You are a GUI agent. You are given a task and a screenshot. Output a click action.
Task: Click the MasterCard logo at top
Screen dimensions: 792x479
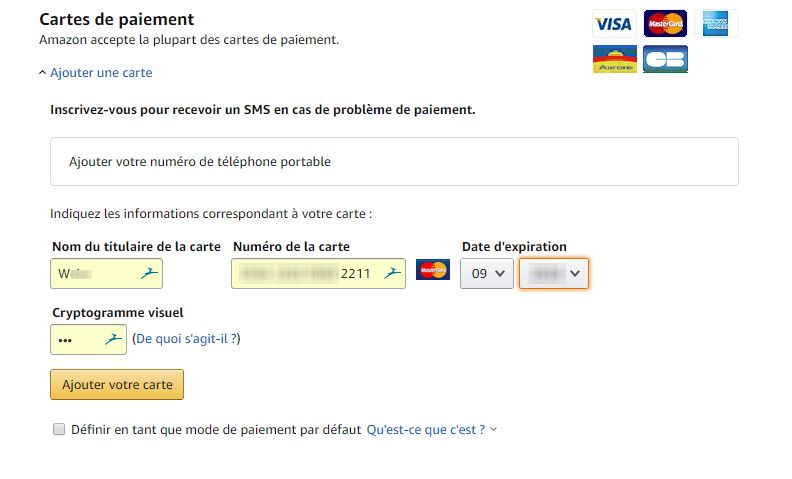click(x=665, y=24)
